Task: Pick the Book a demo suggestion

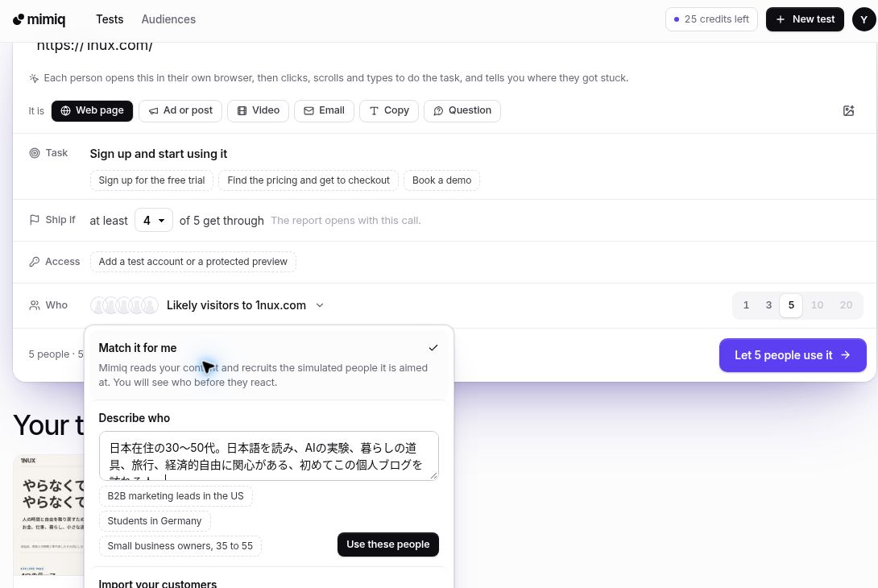Action: click(441, 180)
